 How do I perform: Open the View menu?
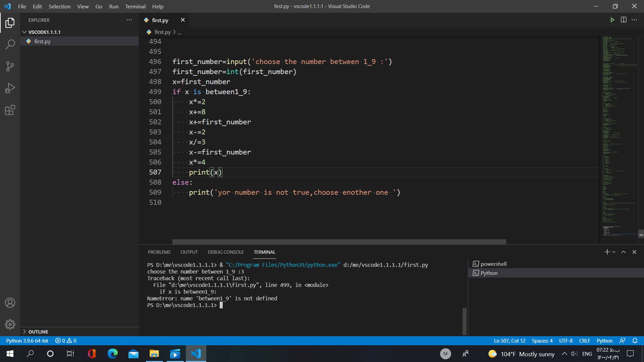pyautogui.click(x=83, y=6)
